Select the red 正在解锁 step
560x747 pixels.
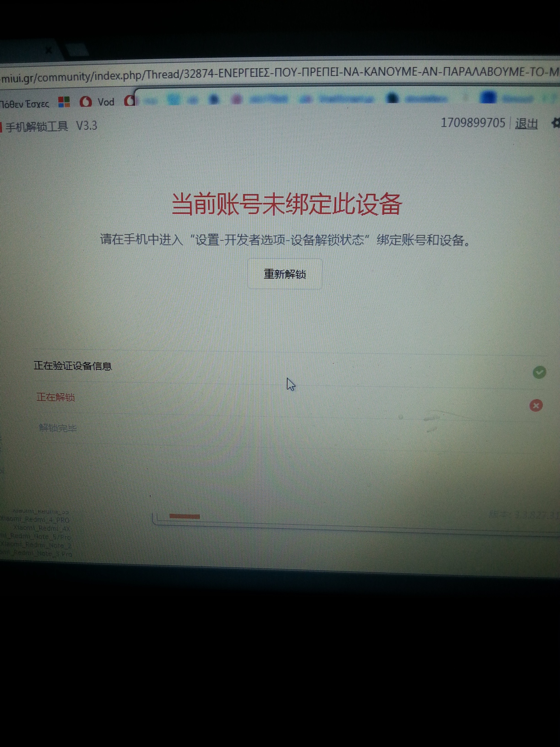tap(55, 397)
